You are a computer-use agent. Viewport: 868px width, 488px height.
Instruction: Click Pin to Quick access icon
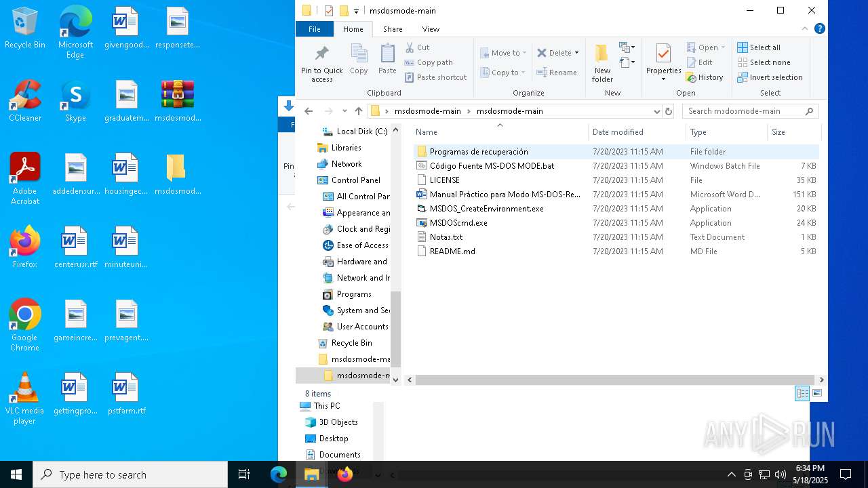point(322,64)
